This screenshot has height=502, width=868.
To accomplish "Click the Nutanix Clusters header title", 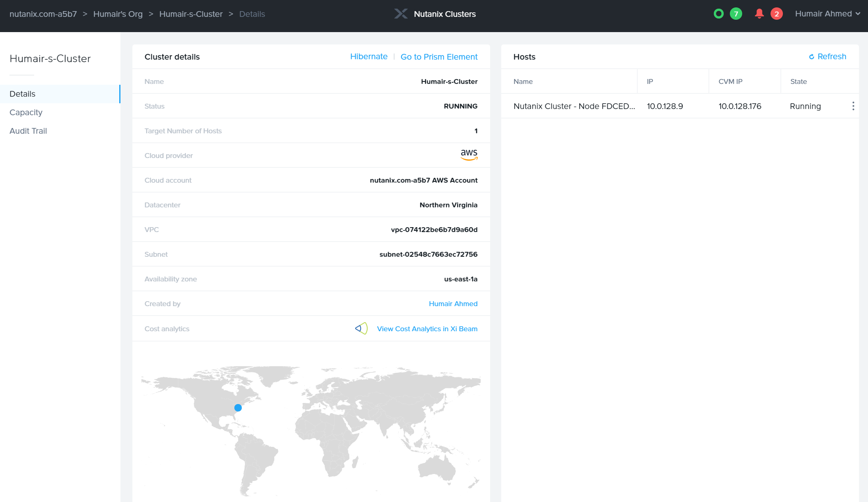I will (445, 14).
